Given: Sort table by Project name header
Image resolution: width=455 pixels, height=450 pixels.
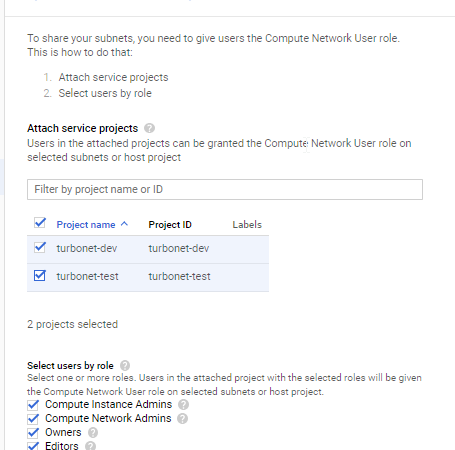Looking at the screenshot, I should tap(86, 225).
